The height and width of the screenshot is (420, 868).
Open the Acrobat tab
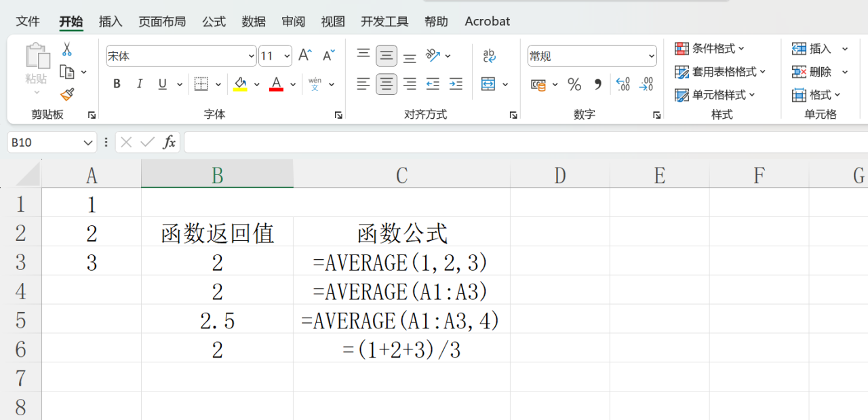tap(487, 22)
